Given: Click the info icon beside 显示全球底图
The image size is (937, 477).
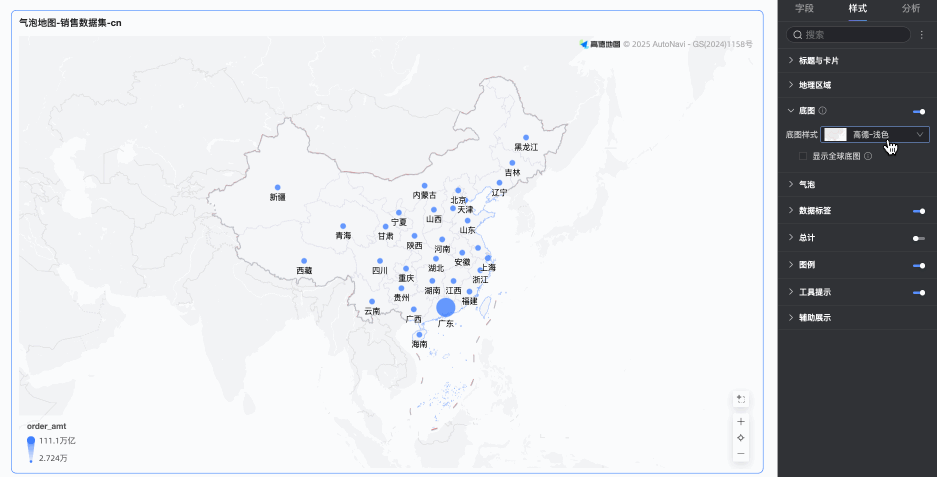Looking at the screenshot, I should pyautogui.click(x=868, y=156).
